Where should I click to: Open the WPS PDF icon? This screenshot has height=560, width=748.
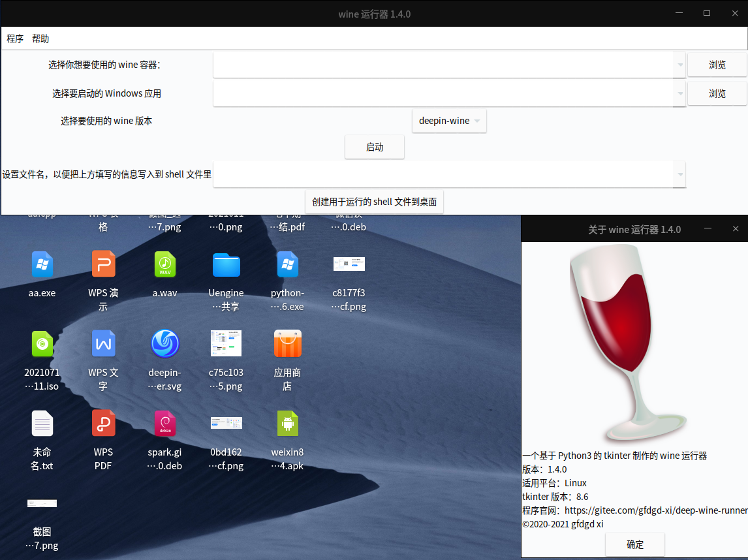pyautogui.click(x=103, y=424)
